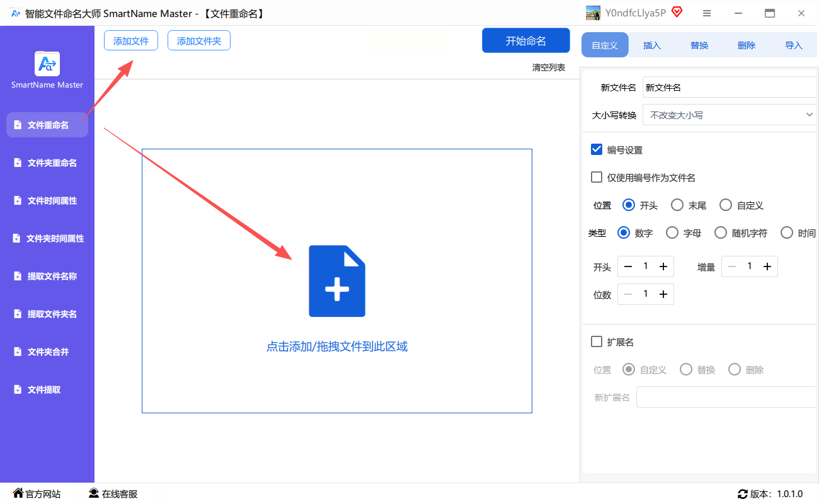Increase 增量 value with plus button
Screen dimensions: 819x504
[x=767, y=266]
